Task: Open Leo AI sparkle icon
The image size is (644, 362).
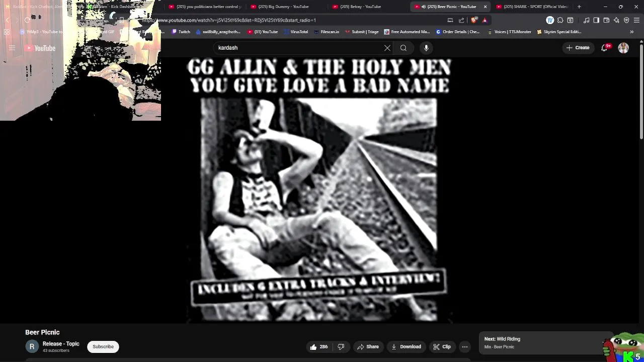Action: click(x=616, y=20)
